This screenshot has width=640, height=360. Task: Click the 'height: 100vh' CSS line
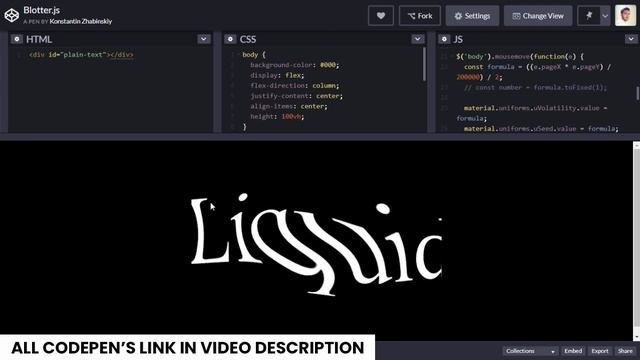coord(277,117)
